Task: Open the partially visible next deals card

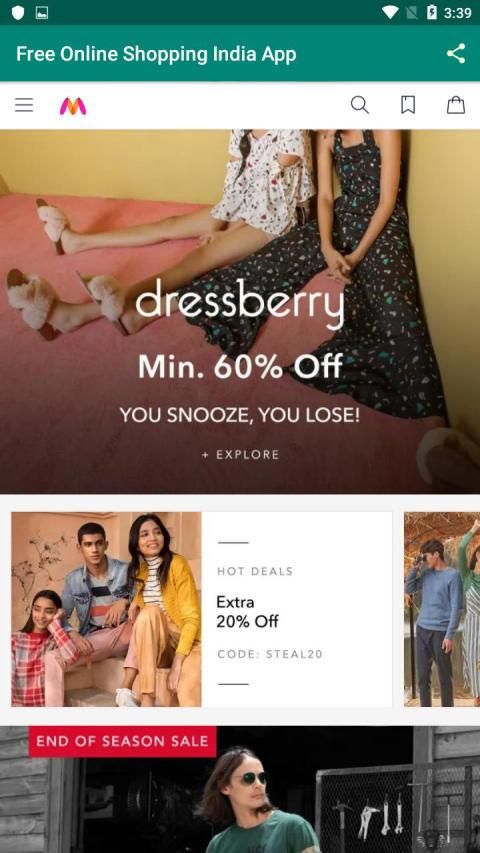Action: coord(442,609)
